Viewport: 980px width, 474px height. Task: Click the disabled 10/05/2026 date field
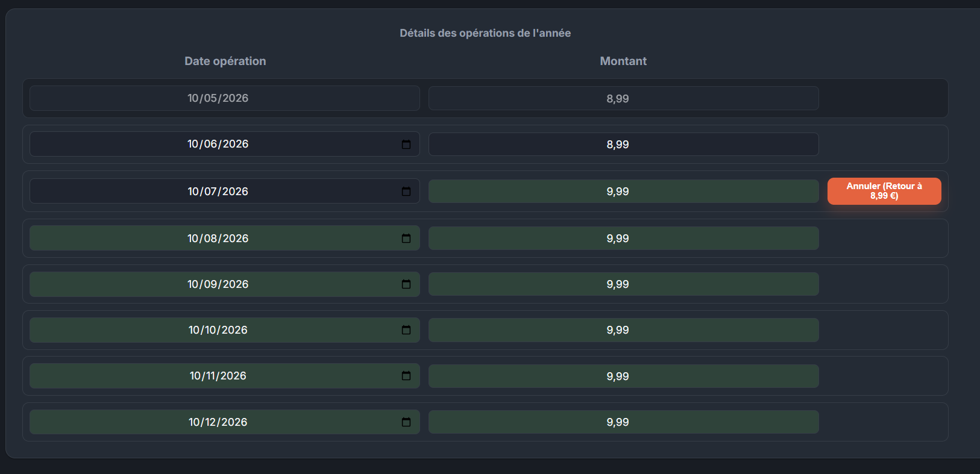(224, 98)
